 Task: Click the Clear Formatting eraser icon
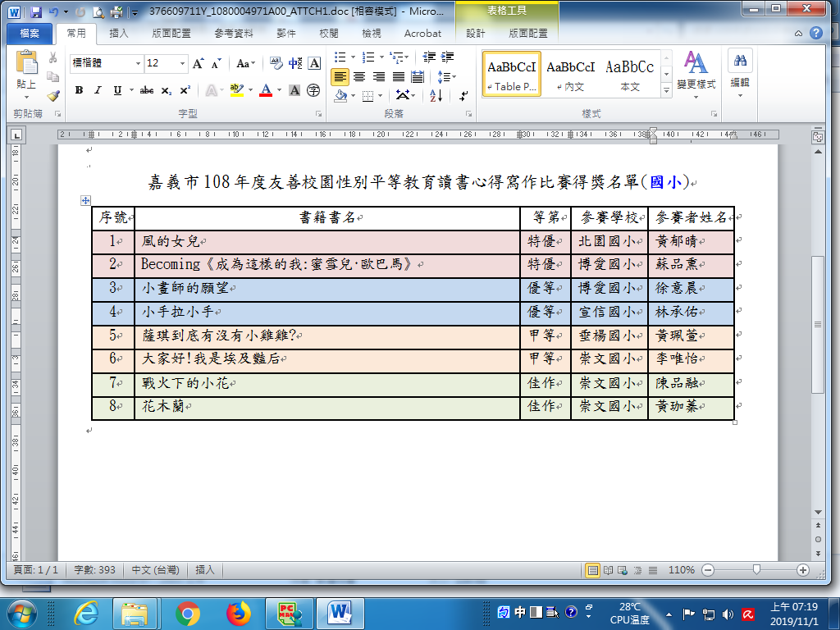pos(275,63)
